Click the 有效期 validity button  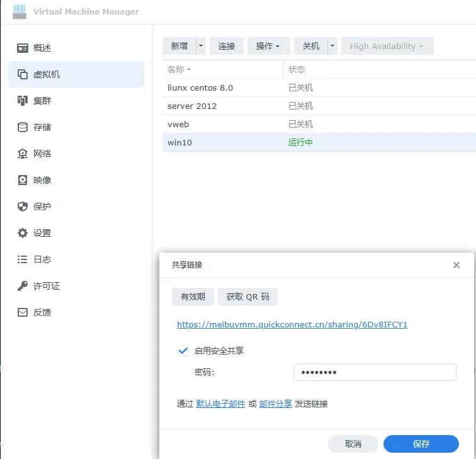[193, 297]
